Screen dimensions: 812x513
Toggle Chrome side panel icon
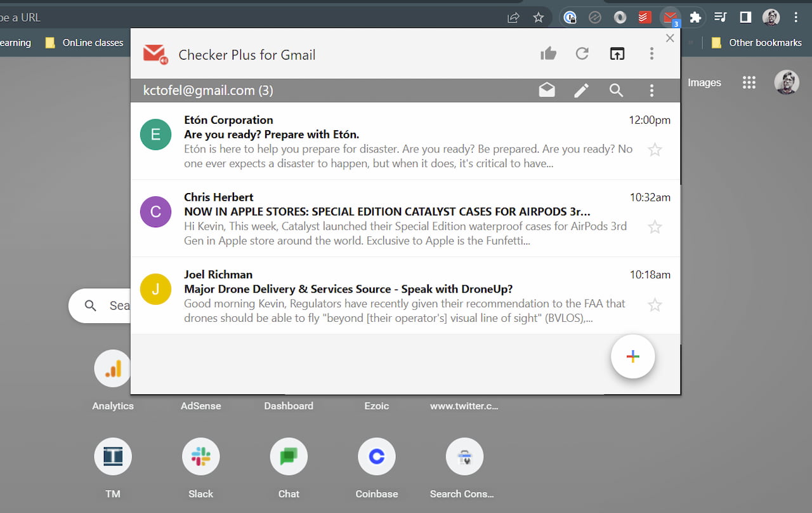(x=745, y=18)
